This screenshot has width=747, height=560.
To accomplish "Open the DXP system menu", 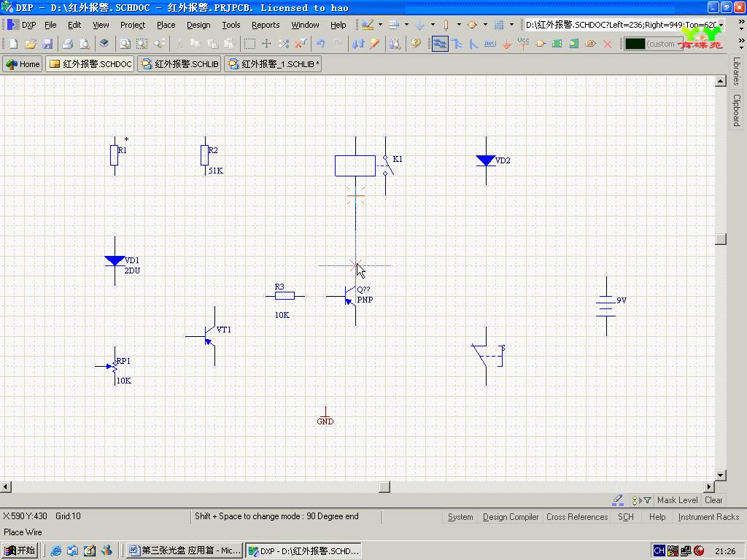I will (x=21, y=25).
